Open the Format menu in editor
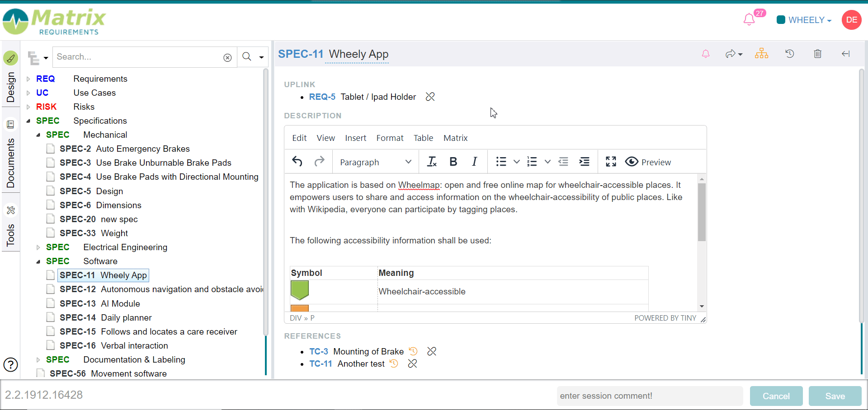The width and height of the screenshot is (868, 410). coord(390,138)
